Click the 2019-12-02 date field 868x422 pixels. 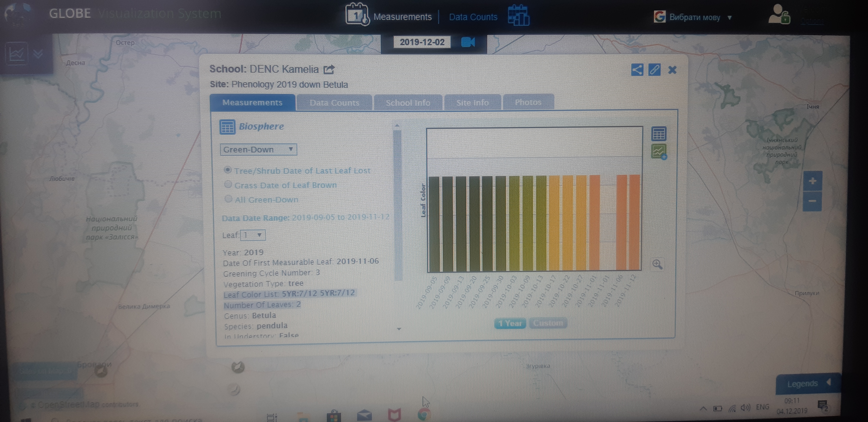pos(422,42)
